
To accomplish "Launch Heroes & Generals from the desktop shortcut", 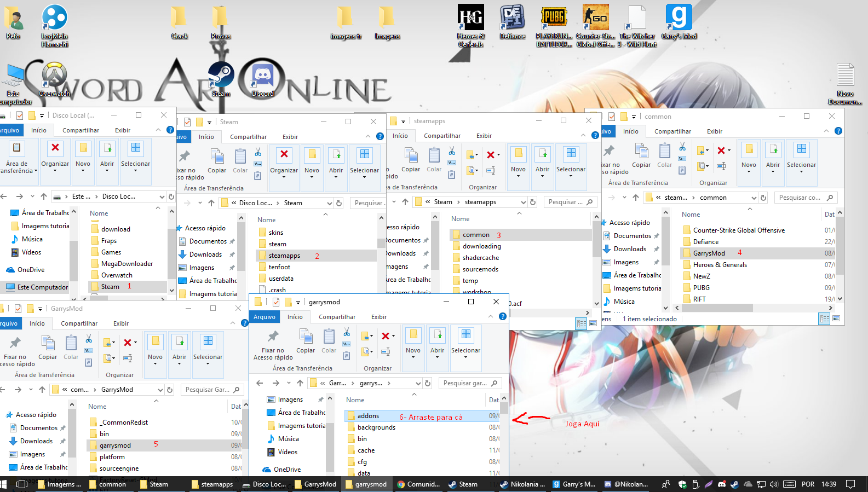I will pos(470,25).
